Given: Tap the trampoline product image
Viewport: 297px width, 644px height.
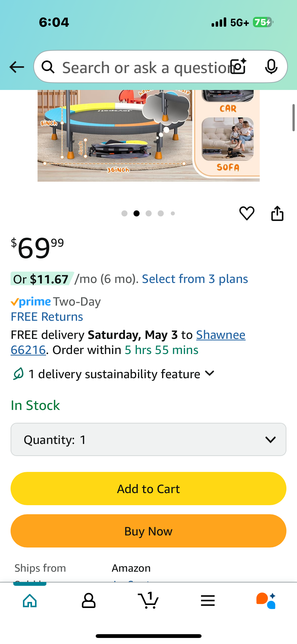Looking at the screenshot, I should pyautogui.click(x=149, y=136).
